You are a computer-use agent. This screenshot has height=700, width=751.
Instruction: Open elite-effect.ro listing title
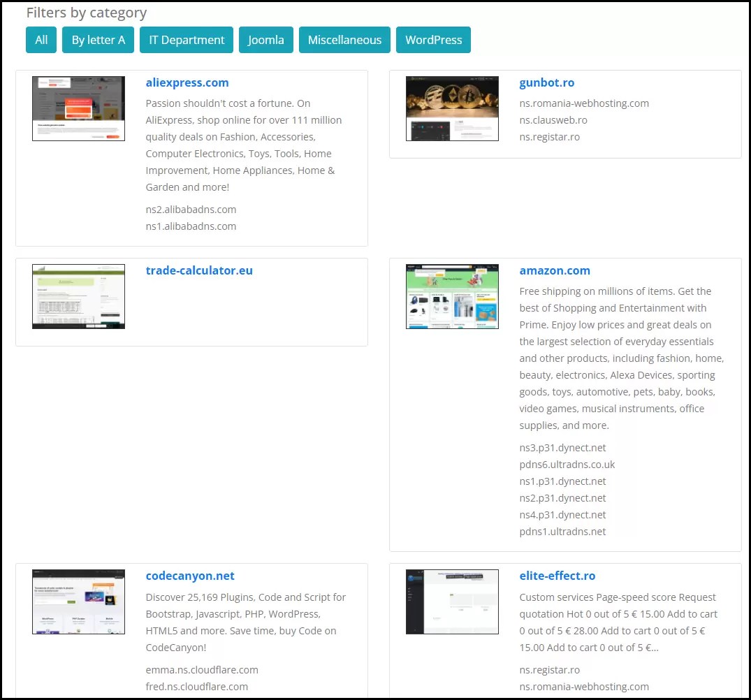(x=557, y=576)
